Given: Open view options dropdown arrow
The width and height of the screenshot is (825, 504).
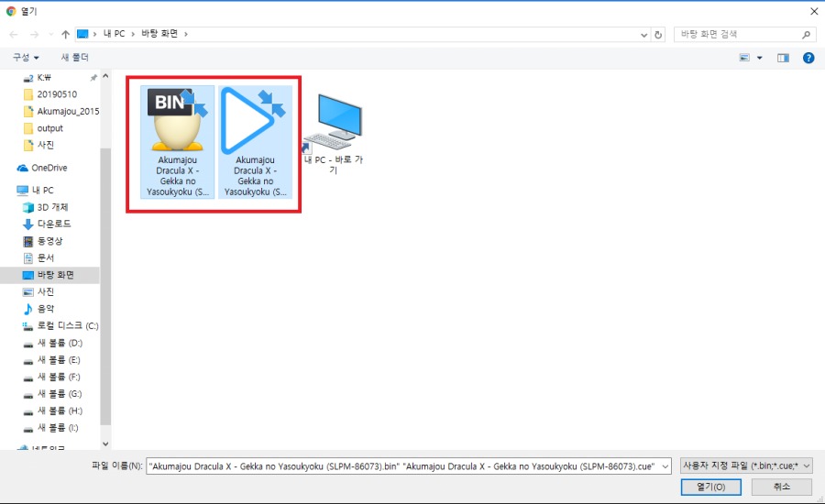Looking at the screenshot, I should pos(759,58).
